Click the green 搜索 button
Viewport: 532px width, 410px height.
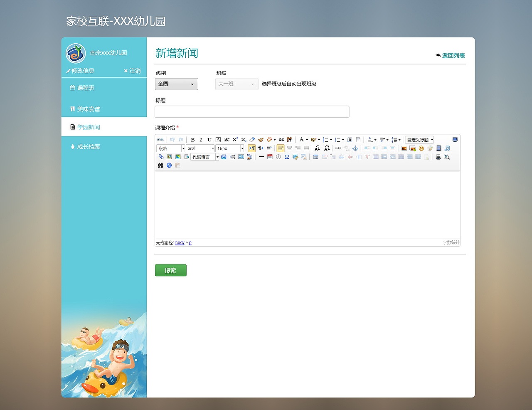tap(170, 270)
